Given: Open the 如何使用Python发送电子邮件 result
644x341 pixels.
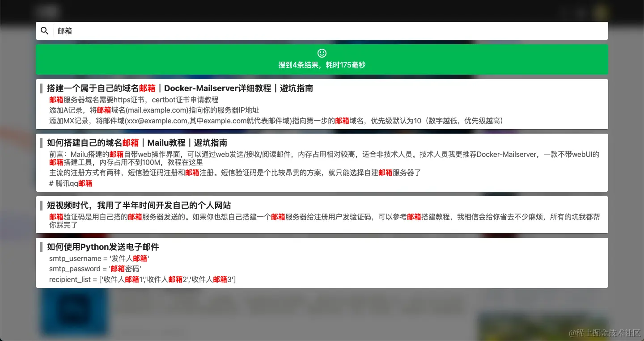Looking at the screenshot, I should [x=102, y=247].
